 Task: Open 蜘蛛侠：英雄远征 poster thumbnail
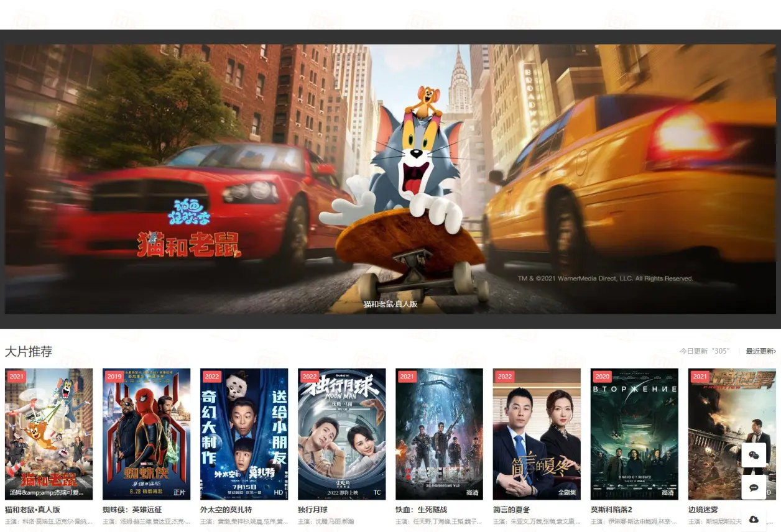[146, 434]
